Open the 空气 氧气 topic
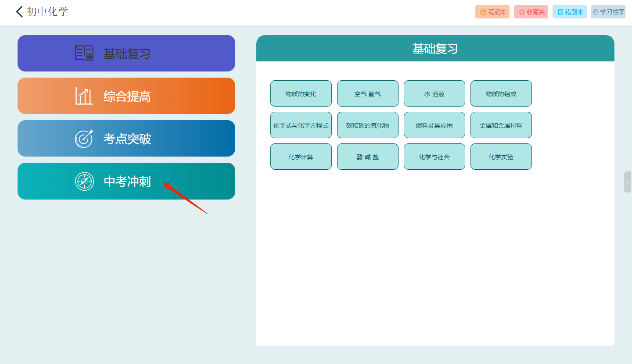 (x=367, y=93)
